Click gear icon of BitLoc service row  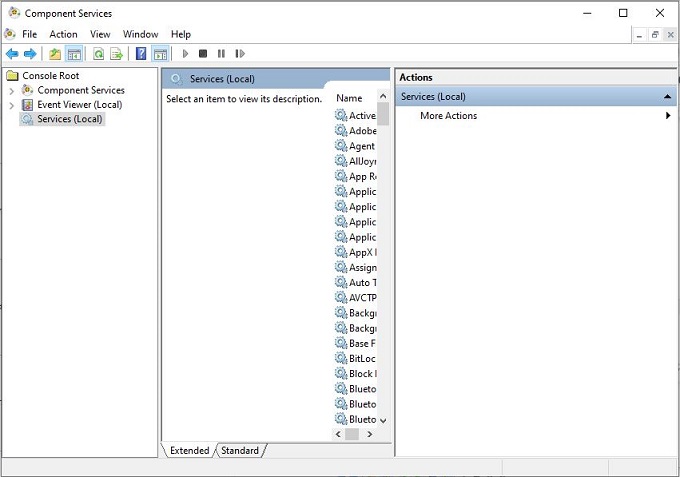pyautogui.click(x=341, y=358)
